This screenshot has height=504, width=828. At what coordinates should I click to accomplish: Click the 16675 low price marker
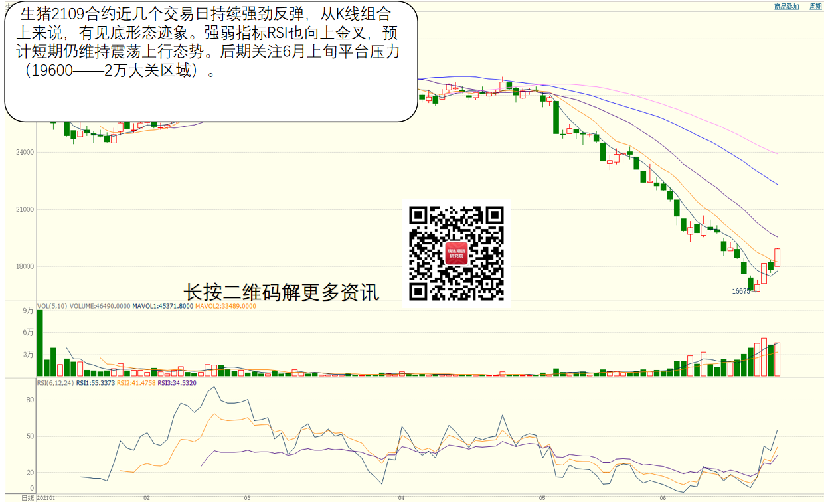coord(740,291)
